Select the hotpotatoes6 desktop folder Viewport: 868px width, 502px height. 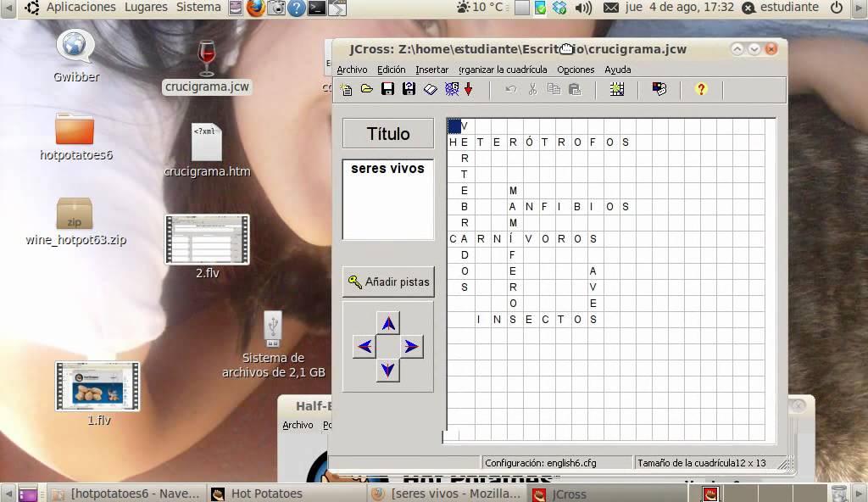(x=75, y=137)
